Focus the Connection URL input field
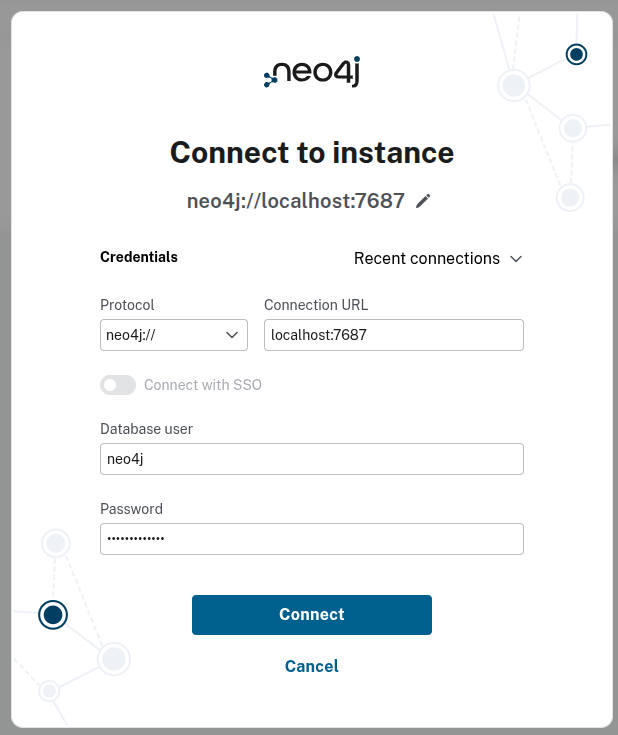618x735 pixels. coord(393,335)
